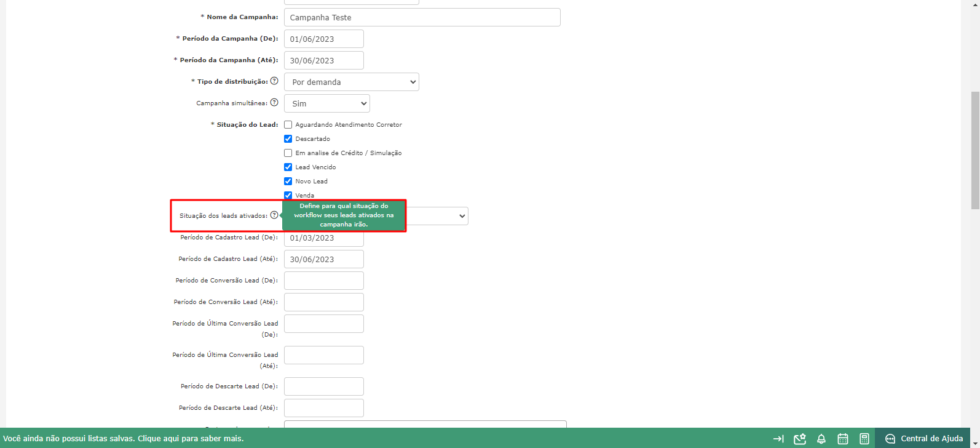Click help icon beside Situação dos leads ativados
The width and height of the screenshot is (980, 448).
(x=274, y=215)
